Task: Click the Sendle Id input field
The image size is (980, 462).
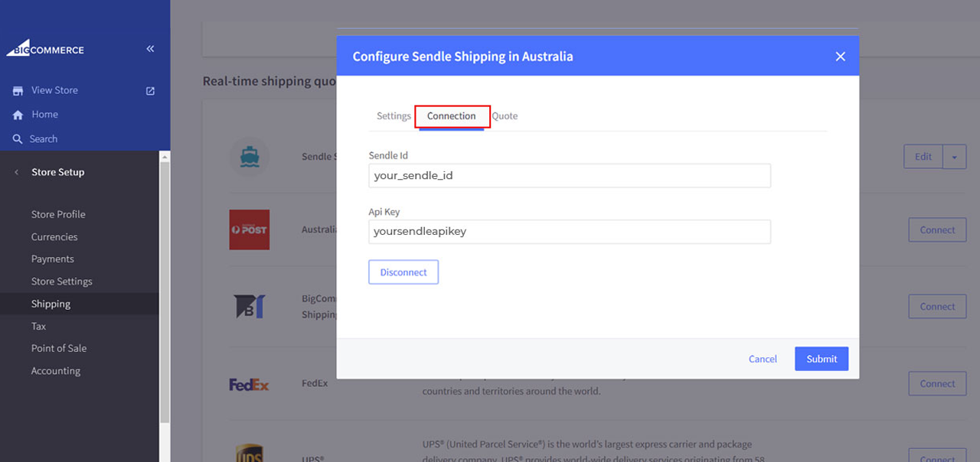Action: click(569, 175)
